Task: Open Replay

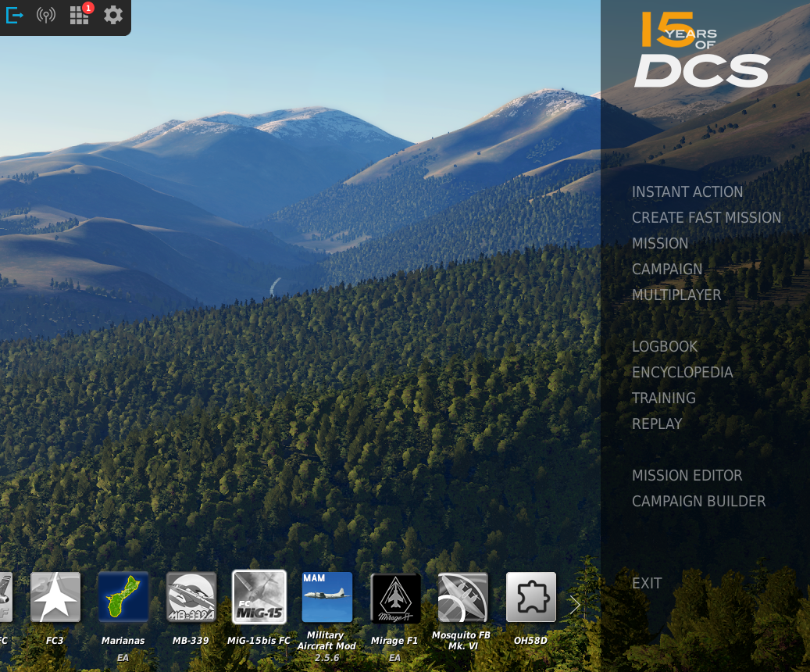Action: [657, 424]
